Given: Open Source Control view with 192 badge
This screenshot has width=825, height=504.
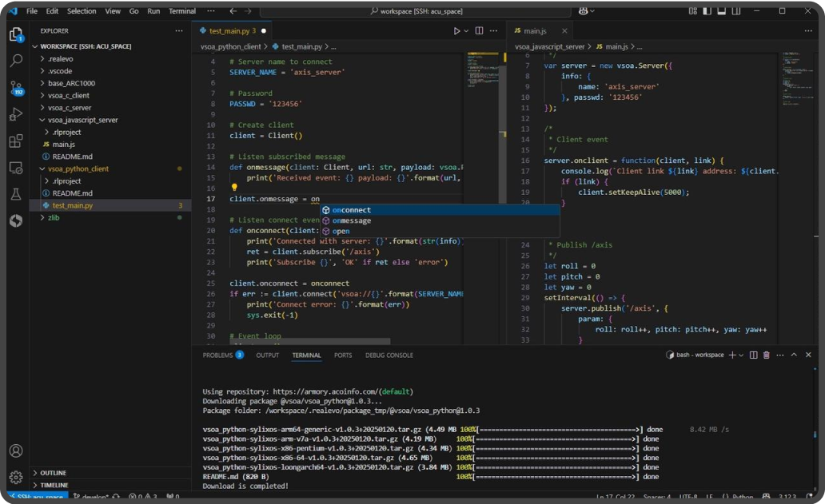Looking at the screenshot, I should [x=16, y=87].
